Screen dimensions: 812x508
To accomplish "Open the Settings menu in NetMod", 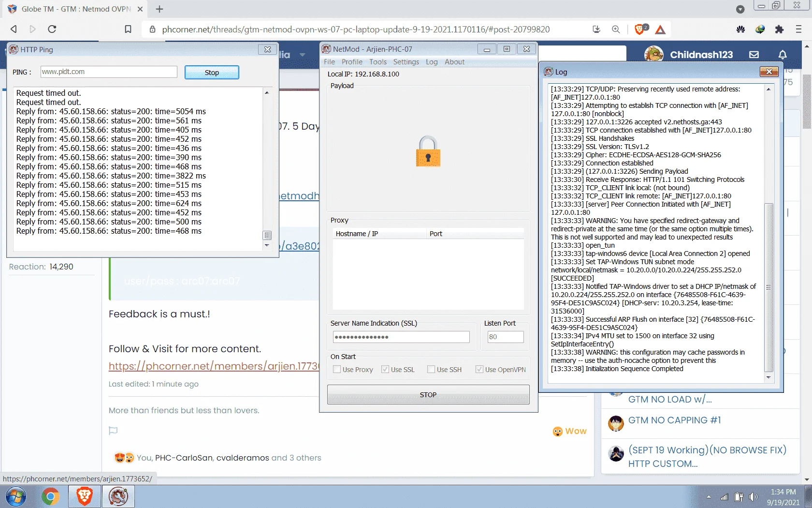I will click(406, 62).
